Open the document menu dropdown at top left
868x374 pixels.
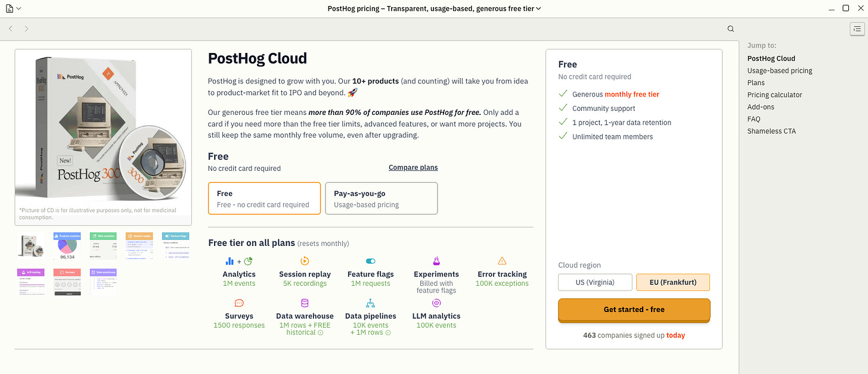(13, 8)
